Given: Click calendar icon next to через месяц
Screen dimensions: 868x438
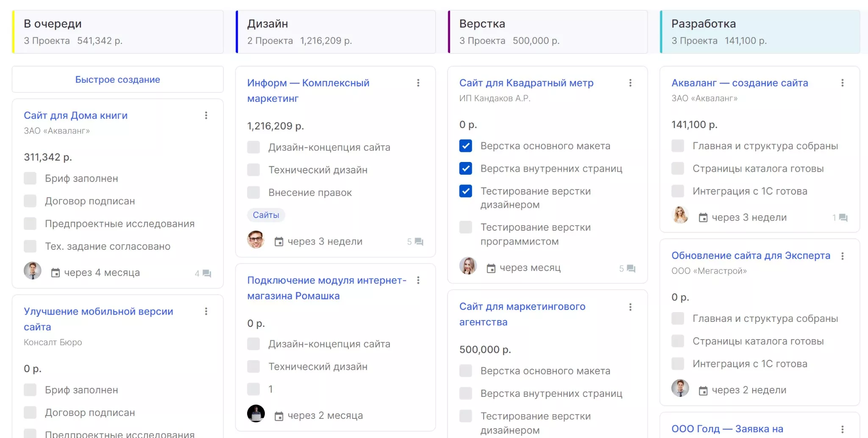Looking at the screenshot, I should coord(491,268).
